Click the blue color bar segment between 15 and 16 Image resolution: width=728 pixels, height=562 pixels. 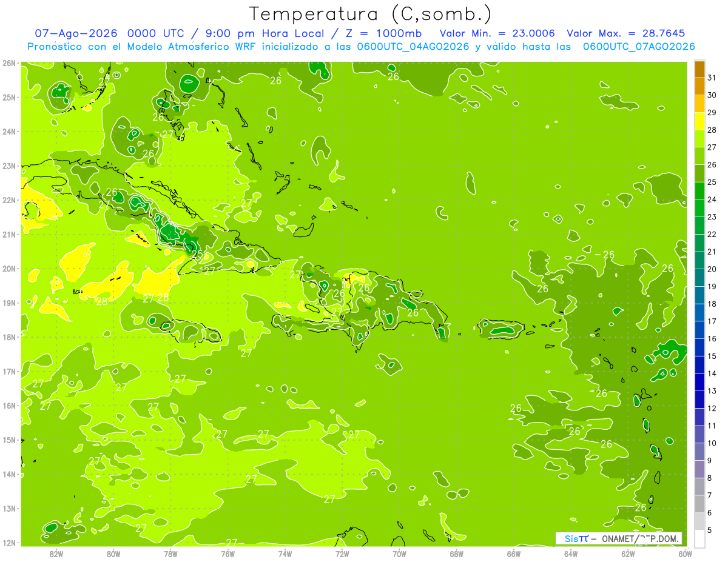tap(699, 347)
